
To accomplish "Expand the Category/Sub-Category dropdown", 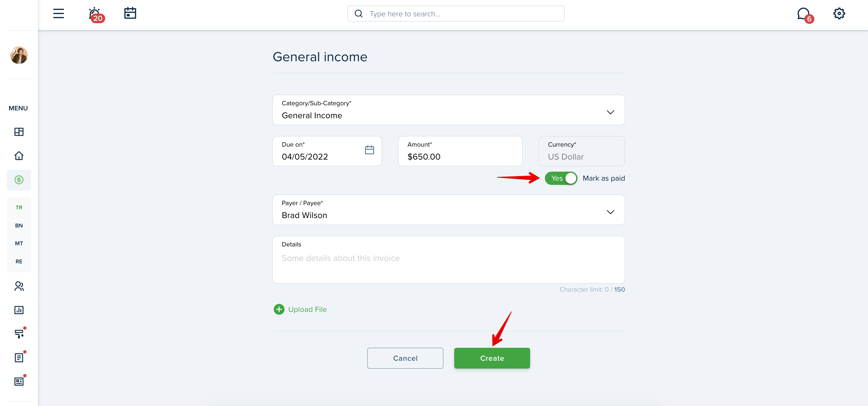I will [448, 110].
